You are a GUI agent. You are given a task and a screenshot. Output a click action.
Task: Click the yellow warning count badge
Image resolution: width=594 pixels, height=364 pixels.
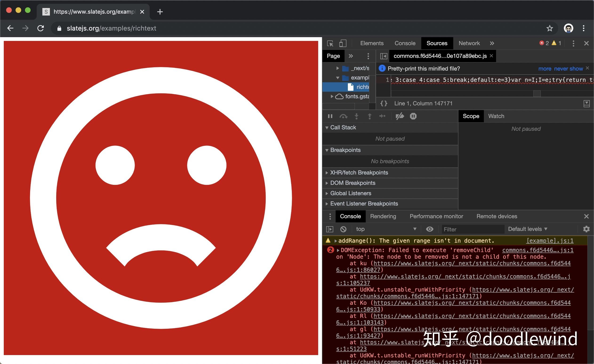[556, 43]
